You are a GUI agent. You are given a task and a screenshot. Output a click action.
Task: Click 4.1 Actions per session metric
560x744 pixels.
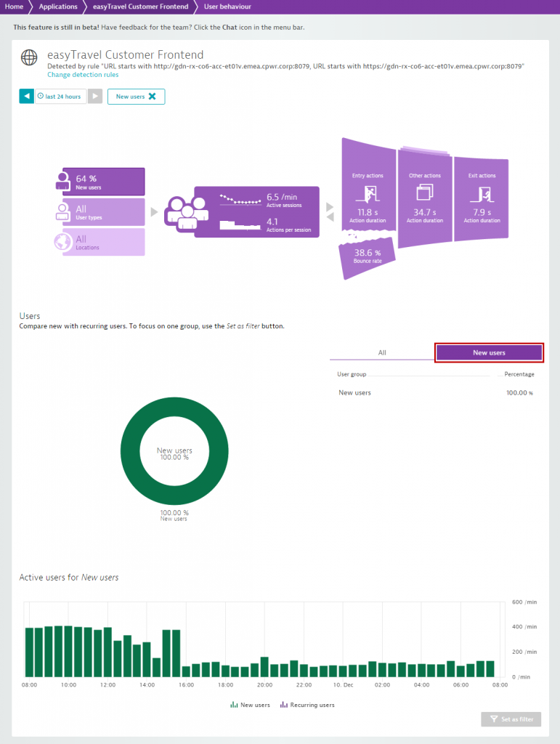pyautogui.click(x=288, y=225)
